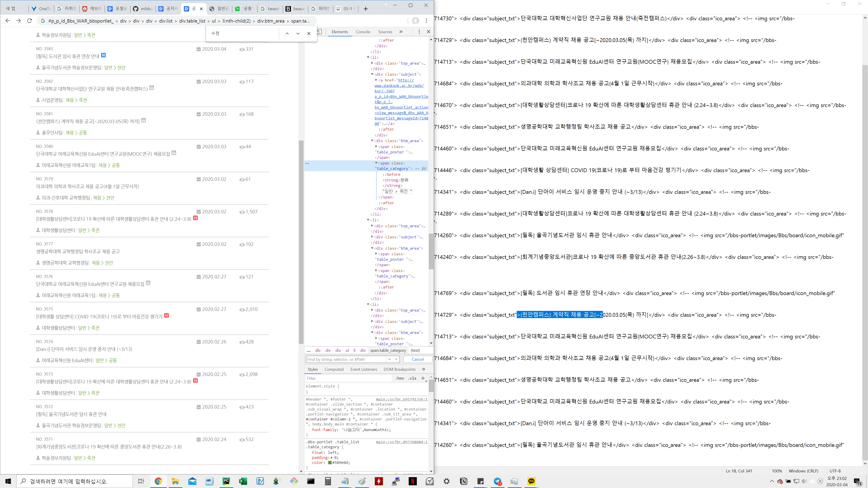Toggle device toolbar icon in DevTools
868x488 pixels.
pos(319,32)
